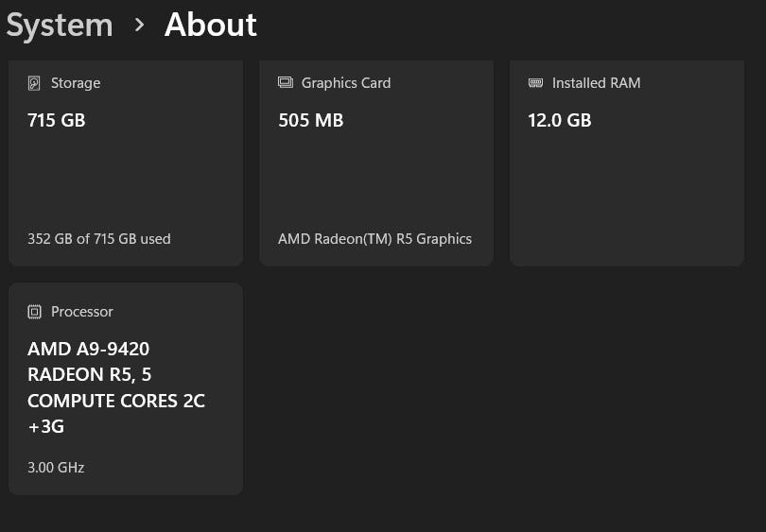Click the Storage drive icon
This screenshot has height=532, width=766.
35,83
